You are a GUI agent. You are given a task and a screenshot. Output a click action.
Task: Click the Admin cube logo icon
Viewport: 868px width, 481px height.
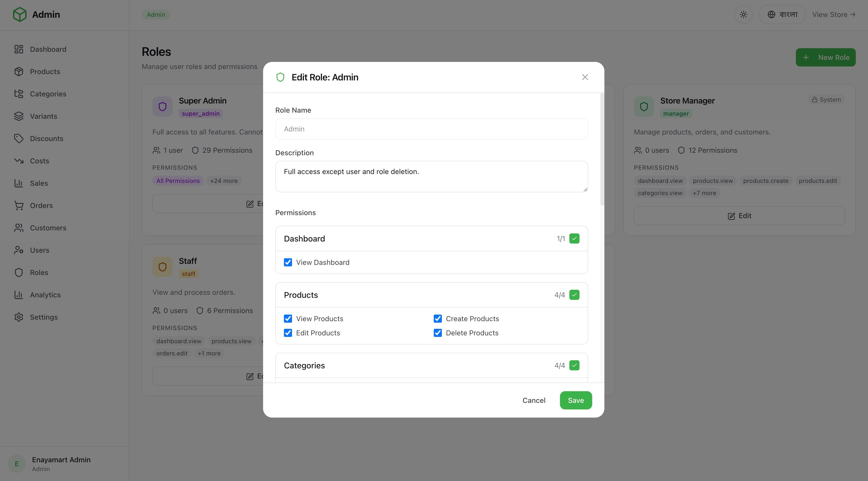click(20, 14)
